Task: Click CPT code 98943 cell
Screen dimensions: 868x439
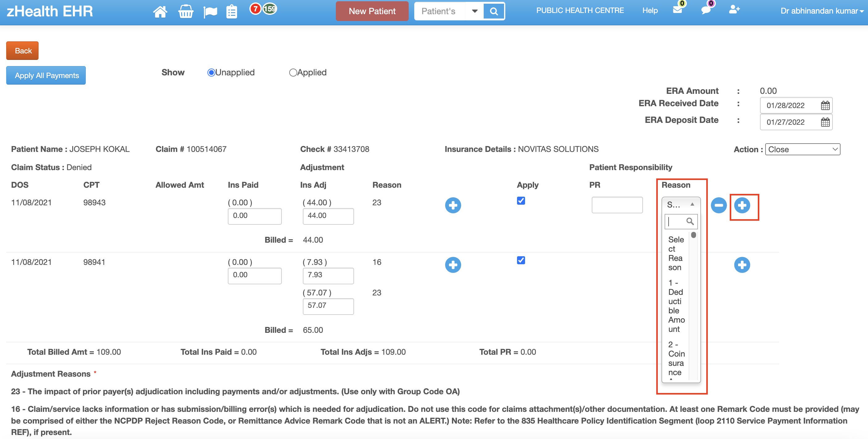Action: 94,203
